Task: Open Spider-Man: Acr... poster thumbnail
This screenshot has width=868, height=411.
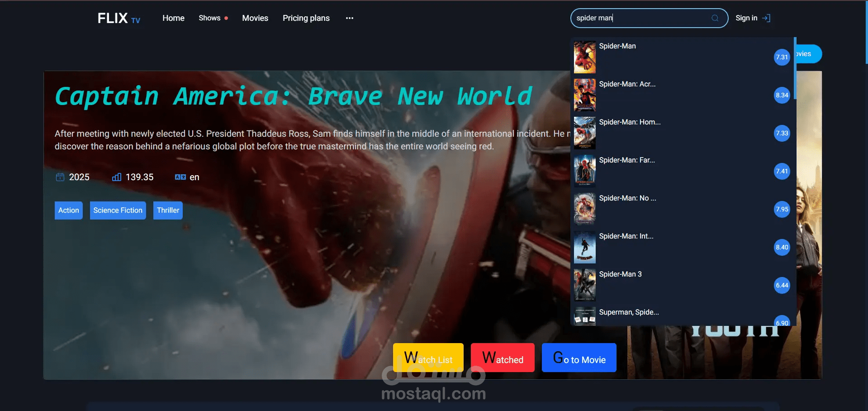Action: click(x=585, y=95)
